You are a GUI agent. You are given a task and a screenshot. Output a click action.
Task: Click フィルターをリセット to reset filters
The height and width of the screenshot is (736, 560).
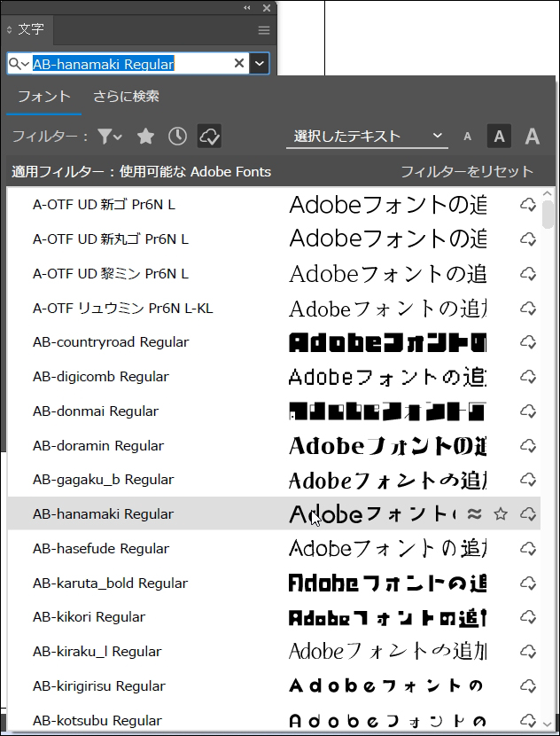[x=466, y=171]
